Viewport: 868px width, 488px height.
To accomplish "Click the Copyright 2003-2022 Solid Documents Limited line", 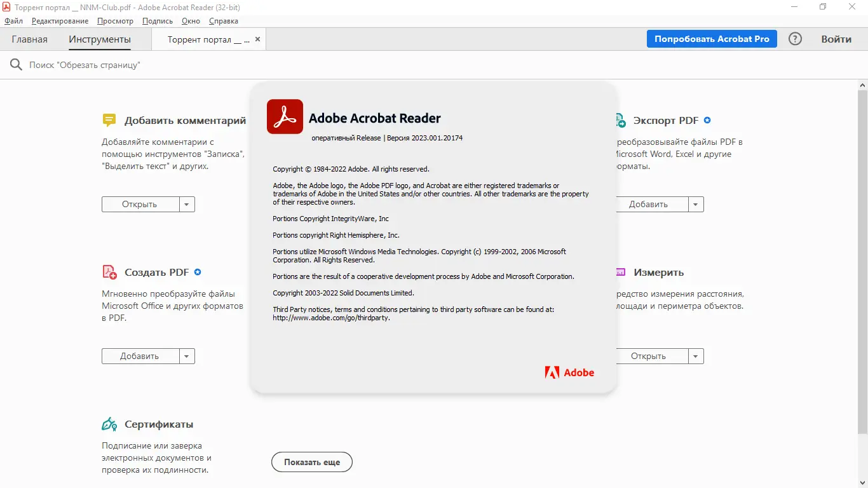I will point(344,293).
